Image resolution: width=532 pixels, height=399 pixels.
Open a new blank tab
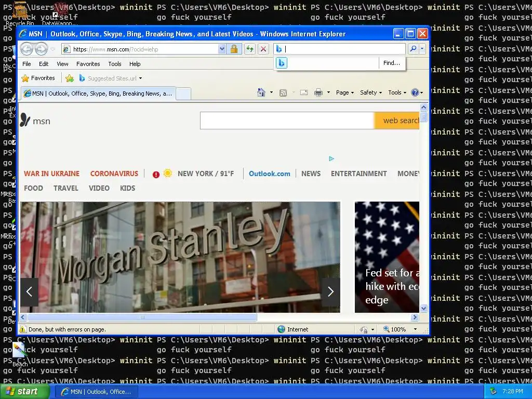[x=183, y=94]
